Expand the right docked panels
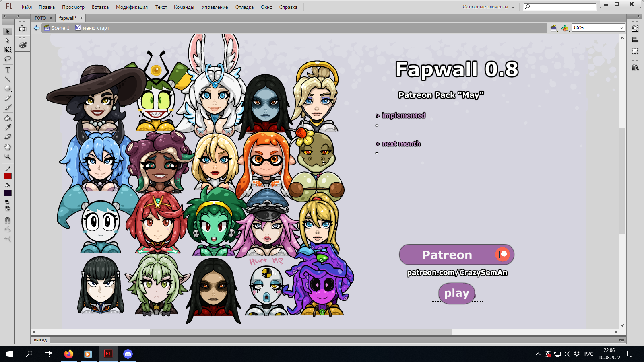 click(639, 16)
